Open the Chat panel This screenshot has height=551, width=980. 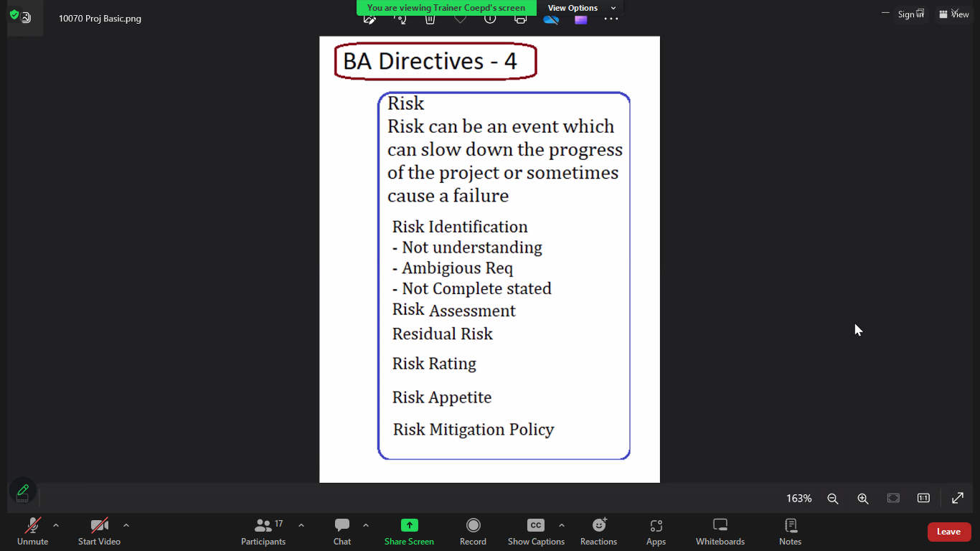tap(342, 532)
